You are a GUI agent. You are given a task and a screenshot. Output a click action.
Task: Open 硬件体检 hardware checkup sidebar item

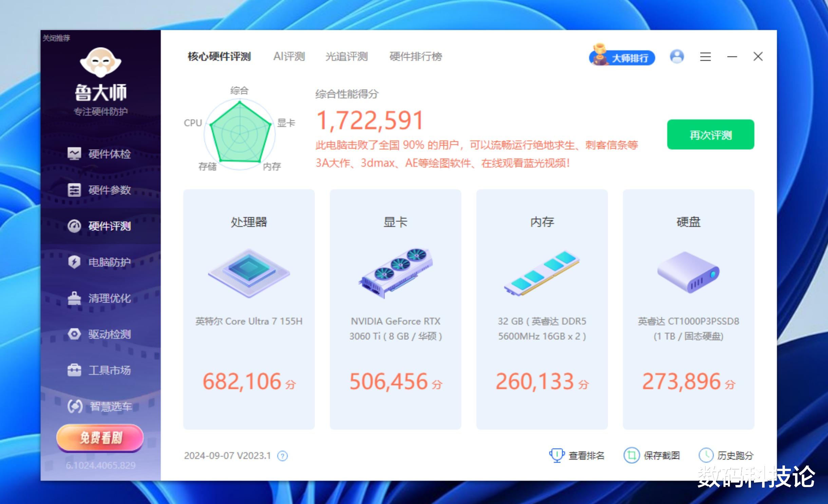pyautogui.click(x=100, y=154)
